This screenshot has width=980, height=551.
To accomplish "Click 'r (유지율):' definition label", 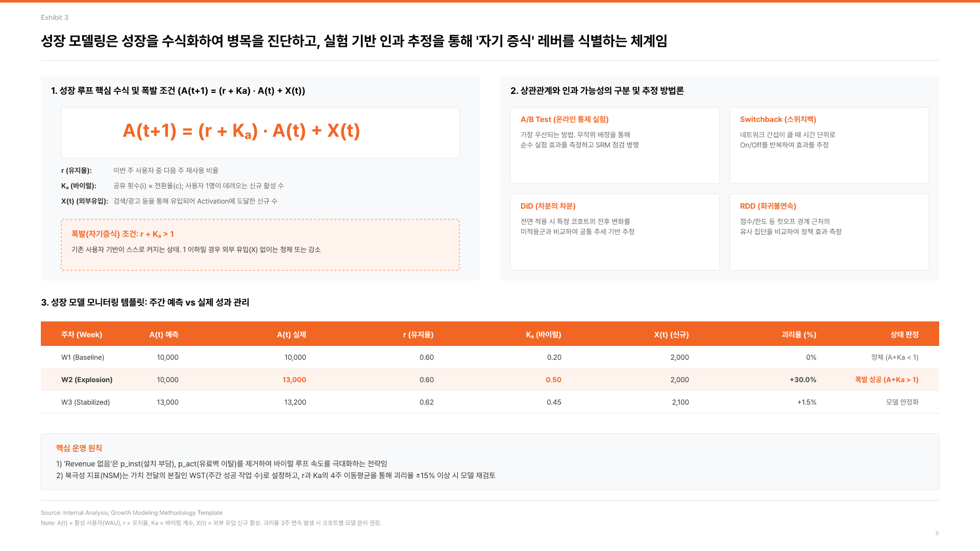I will coord(77,170).
